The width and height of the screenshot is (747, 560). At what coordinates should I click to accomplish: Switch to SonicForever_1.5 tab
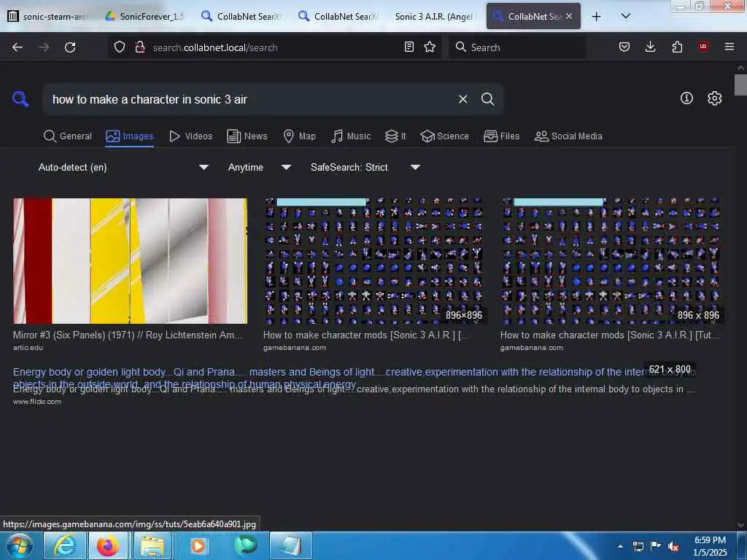144,17
